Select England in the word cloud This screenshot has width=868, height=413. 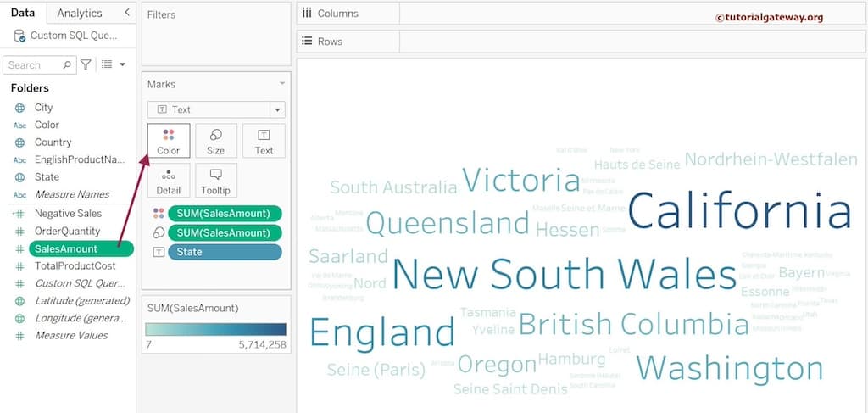[382, 332]
